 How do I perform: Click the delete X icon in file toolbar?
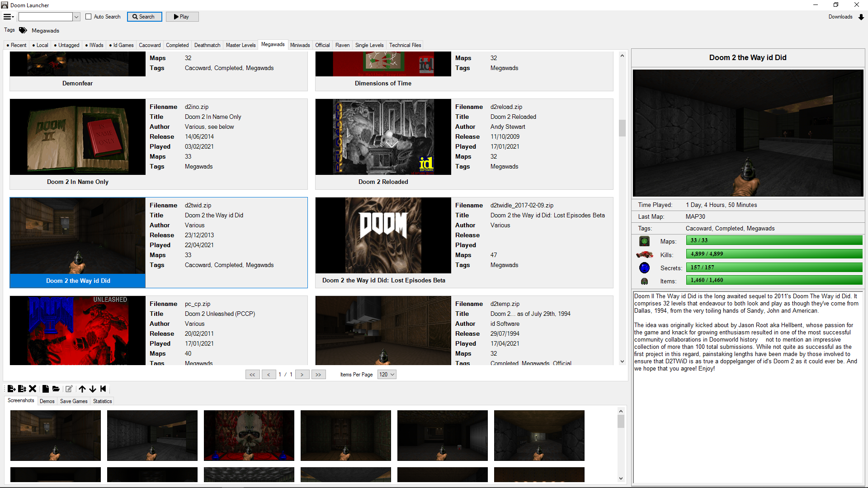[x=33, y=389]
